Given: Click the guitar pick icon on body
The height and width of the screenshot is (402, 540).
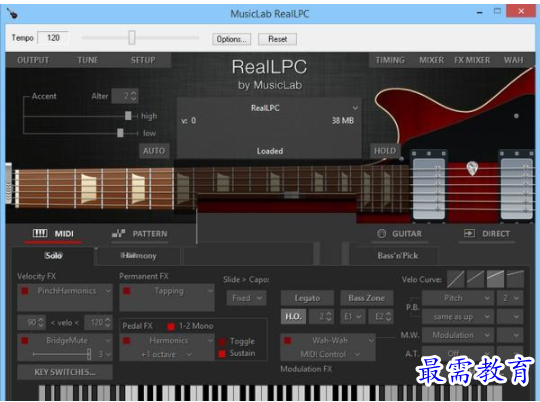Looking at the screenshot, I should 472,168.
